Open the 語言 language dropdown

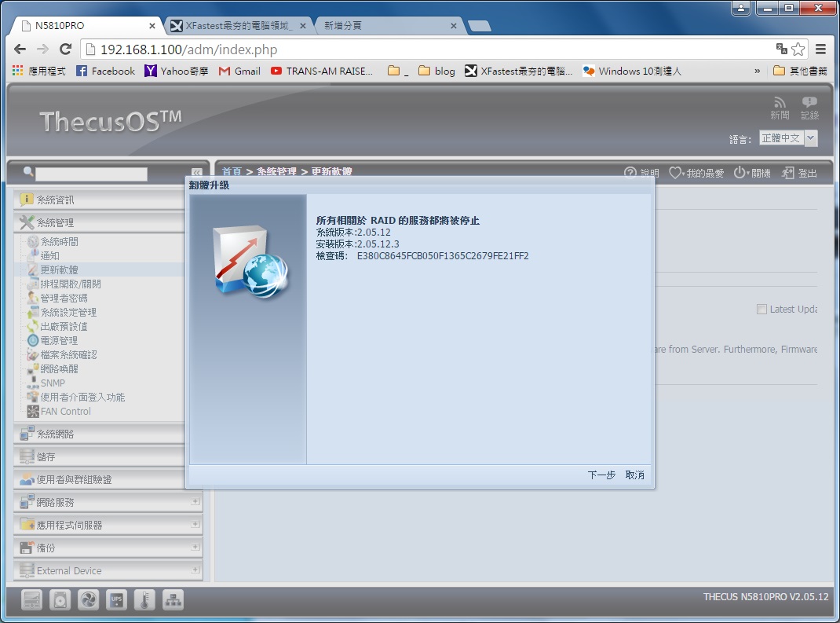(x=788, y=138)
